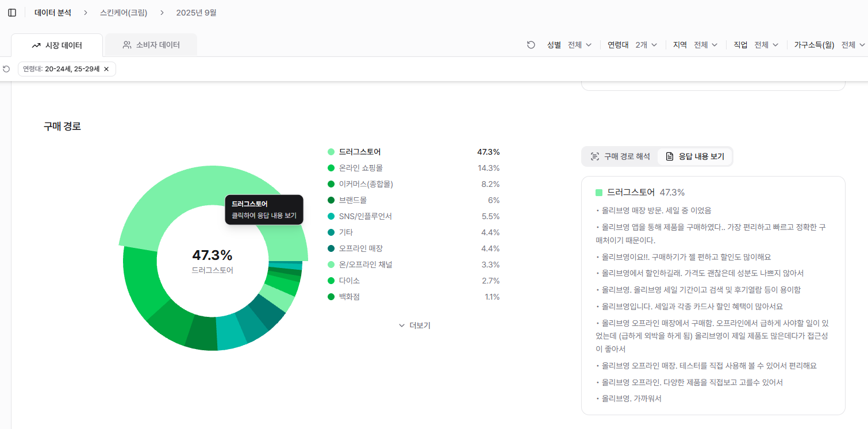Open the 성별 filter dropdown
The height and width of the screenshot is (429, 868).
579,45
